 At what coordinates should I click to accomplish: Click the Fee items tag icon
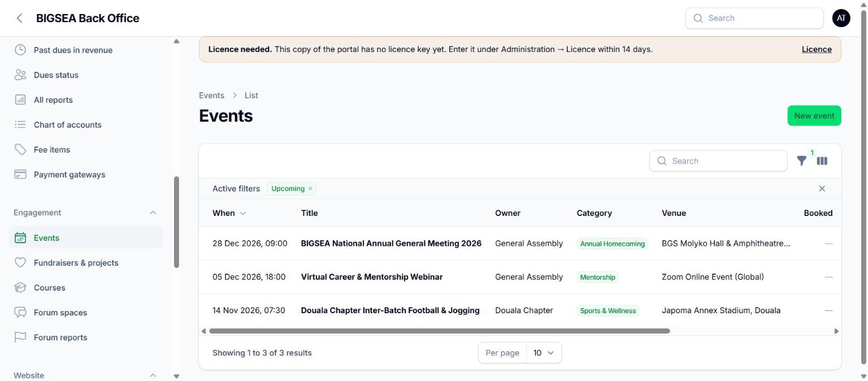[x=20, y=149]
